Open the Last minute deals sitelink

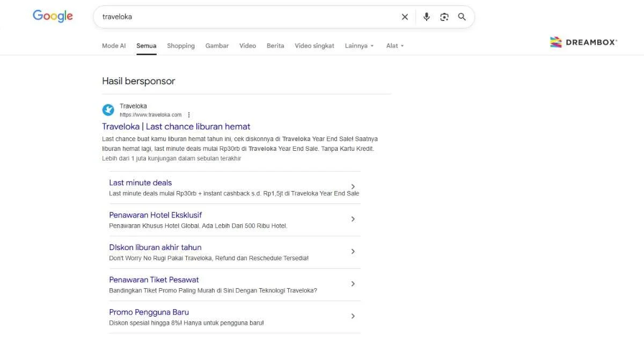(x=141, y=182)
